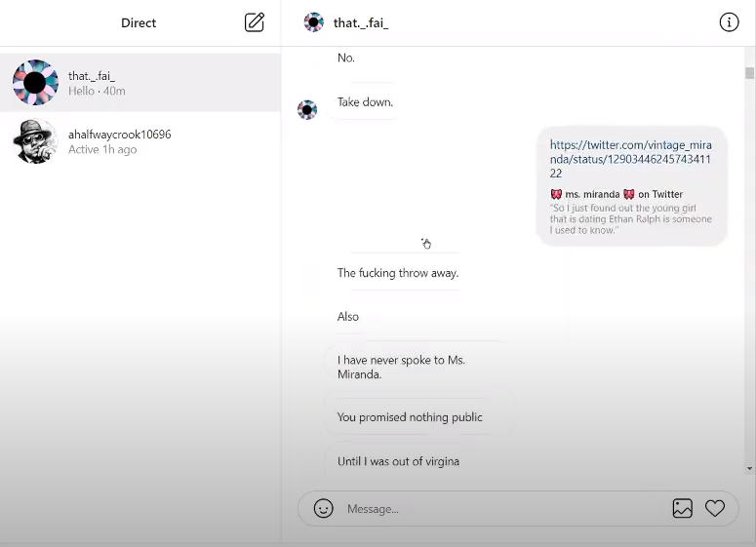Click that._.fai_ username in chat header
This screenshot has width=756, height=547.
coord(361,23)
